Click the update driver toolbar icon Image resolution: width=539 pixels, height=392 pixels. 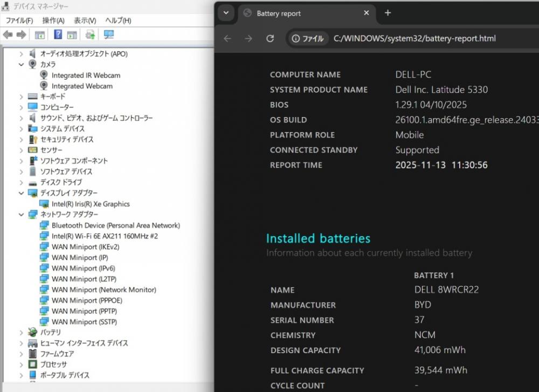coord(90,35)
